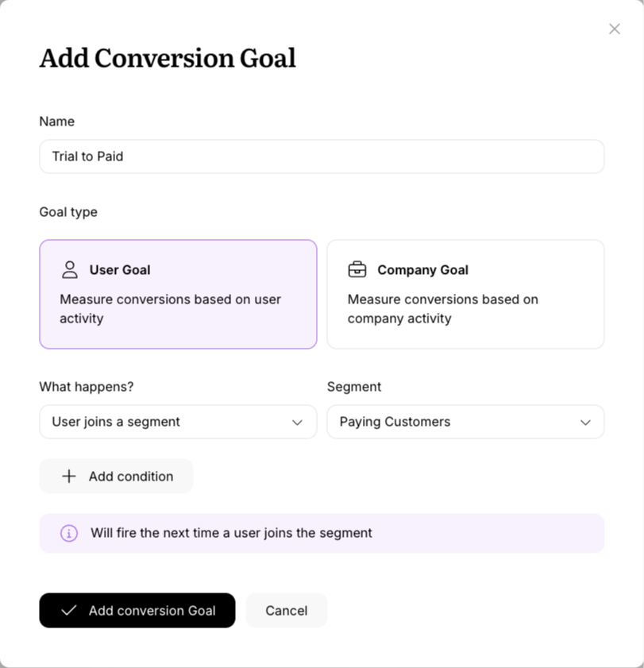Click the Add Conversion Goal dialog title
Viewport: 644px width, 668px height.
pyautogui.click(x=168, y=58)
